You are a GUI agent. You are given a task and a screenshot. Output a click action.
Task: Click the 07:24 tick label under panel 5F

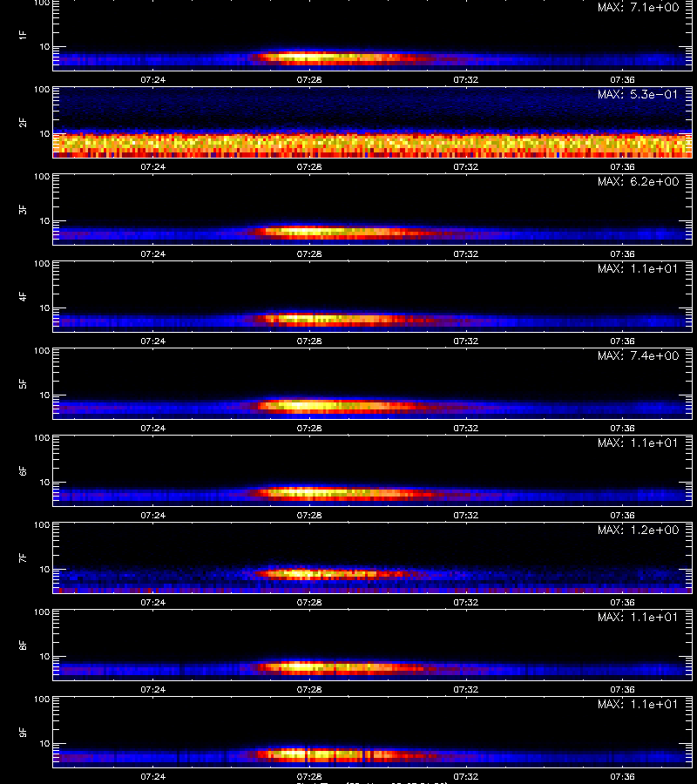pos(153,428)
